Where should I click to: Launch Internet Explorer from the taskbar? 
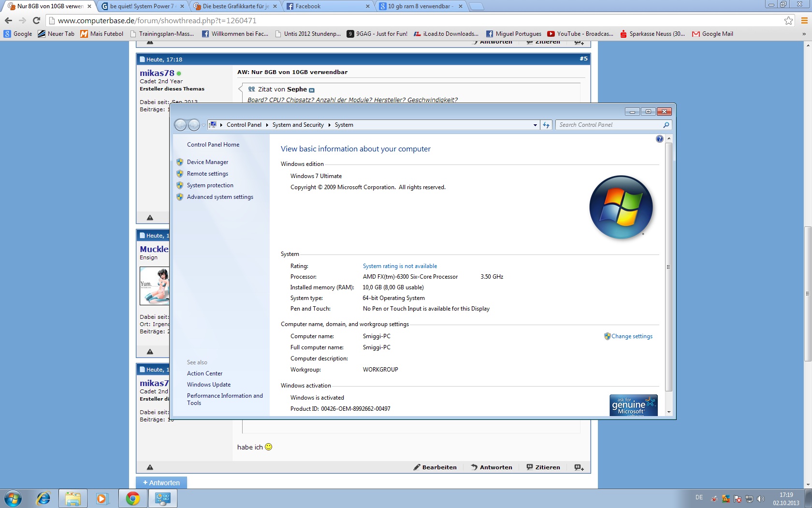coord(43,498)
